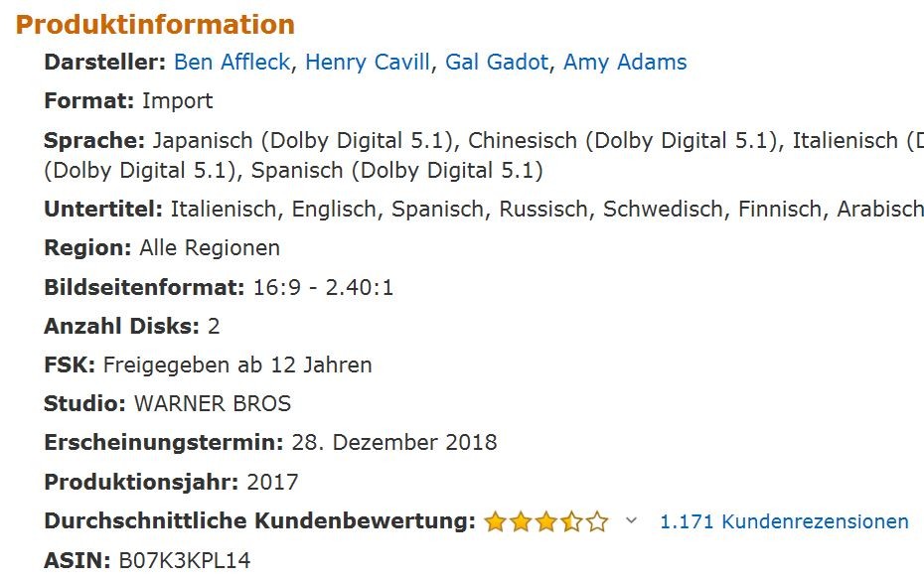The width and height of the screenshot is (924, 582).
Task: Click the second filled rating star
Action: coord(521,521)
